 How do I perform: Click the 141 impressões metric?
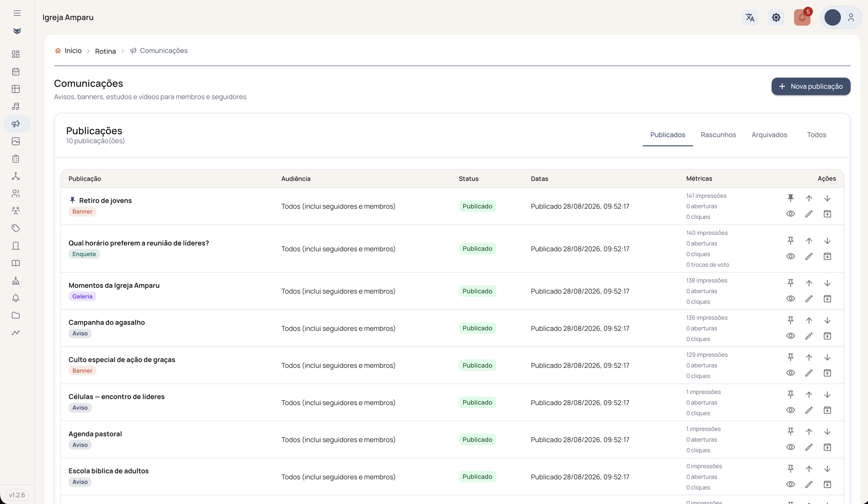coord(706,196)
